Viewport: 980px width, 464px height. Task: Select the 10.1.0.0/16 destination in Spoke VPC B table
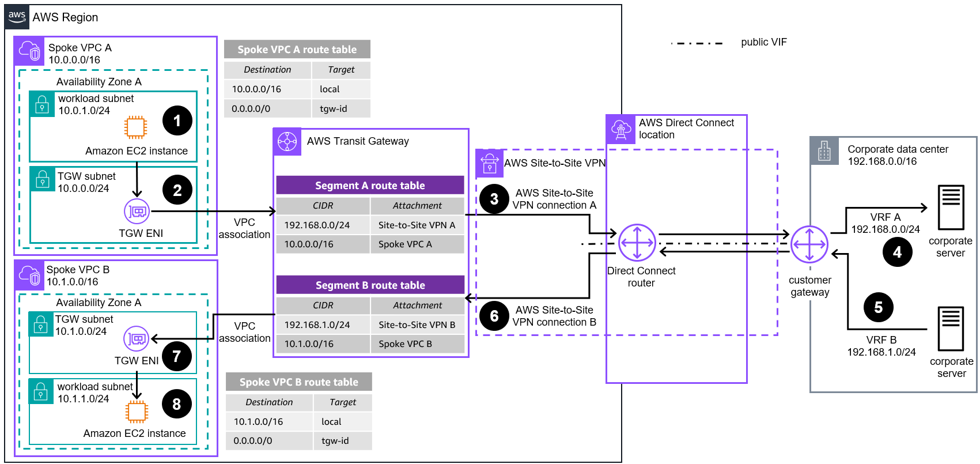(270, 422)
